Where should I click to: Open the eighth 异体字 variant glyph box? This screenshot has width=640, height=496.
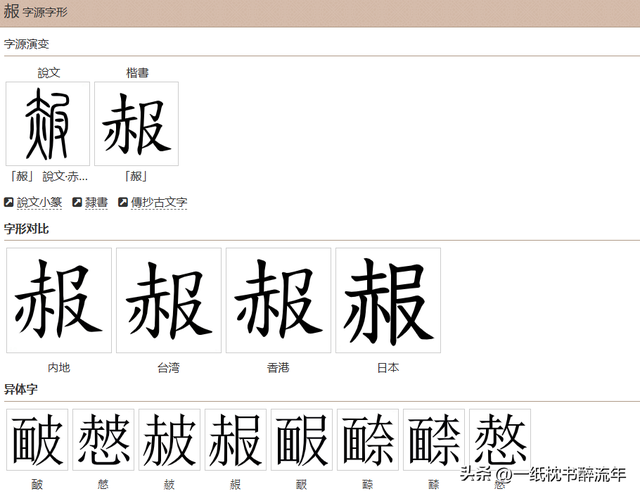(x=500, y=440)
